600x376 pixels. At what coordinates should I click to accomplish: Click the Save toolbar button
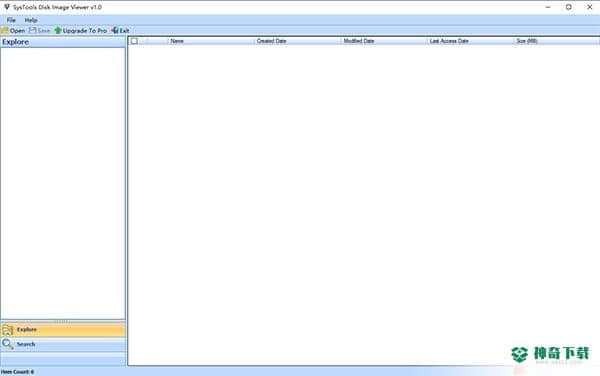coord(40,31)
